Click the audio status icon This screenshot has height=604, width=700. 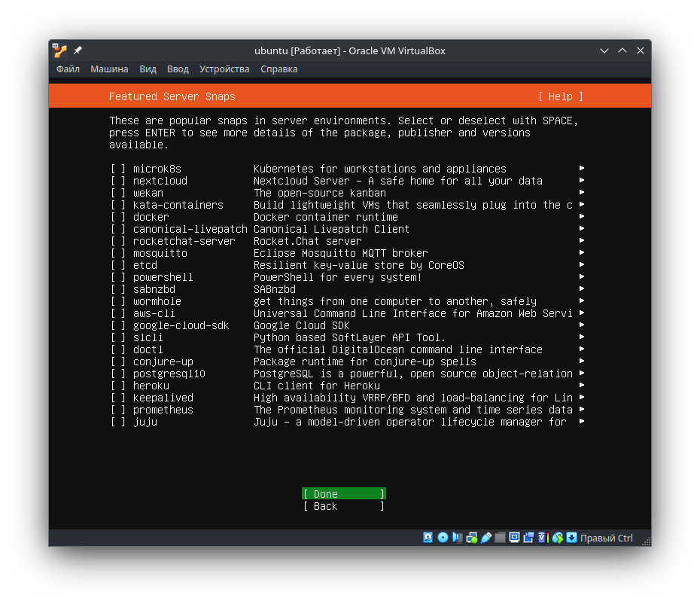coord(457,537)
